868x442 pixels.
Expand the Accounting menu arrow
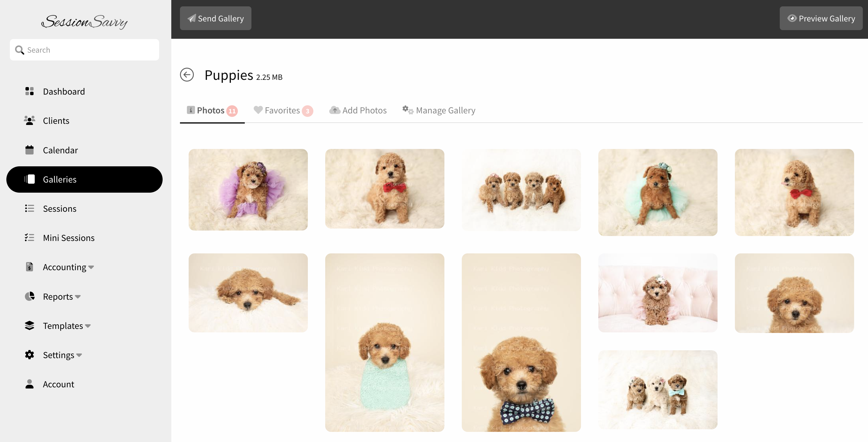91,268
